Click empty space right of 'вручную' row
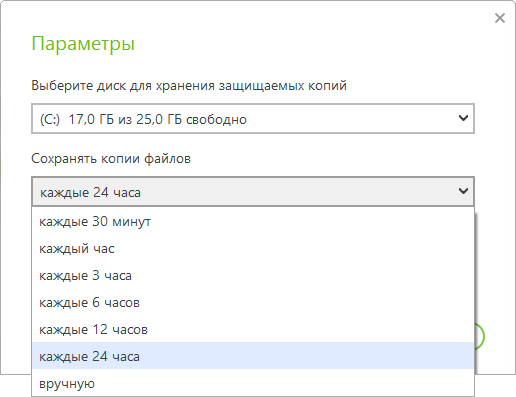516x397 pixels. 283,383
